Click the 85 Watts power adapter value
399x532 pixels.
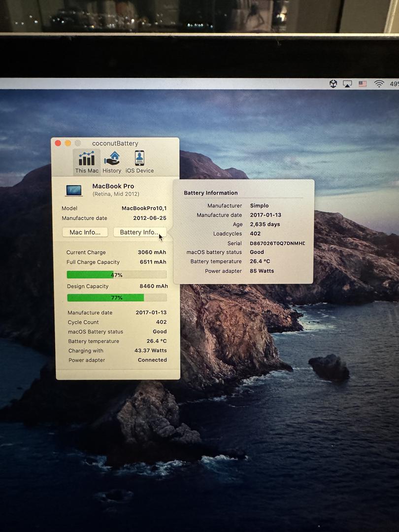[x=262, y=271]
